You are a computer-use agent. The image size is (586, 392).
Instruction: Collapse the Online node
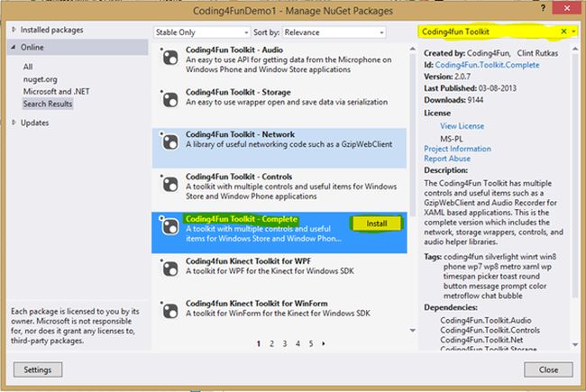pos(14,47)
